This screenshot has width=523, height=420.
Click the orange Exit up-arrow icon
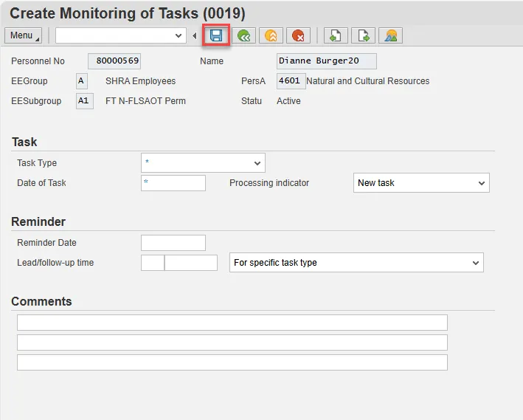coord(271,35)
